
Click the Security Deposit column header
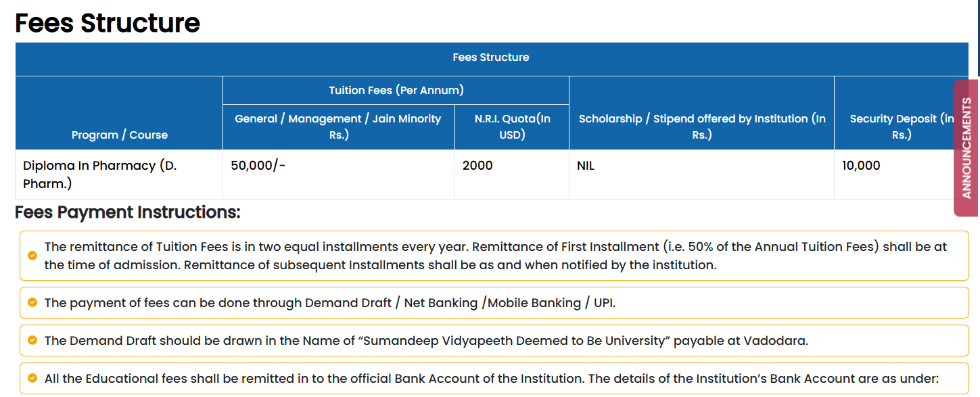click(901, 126)
